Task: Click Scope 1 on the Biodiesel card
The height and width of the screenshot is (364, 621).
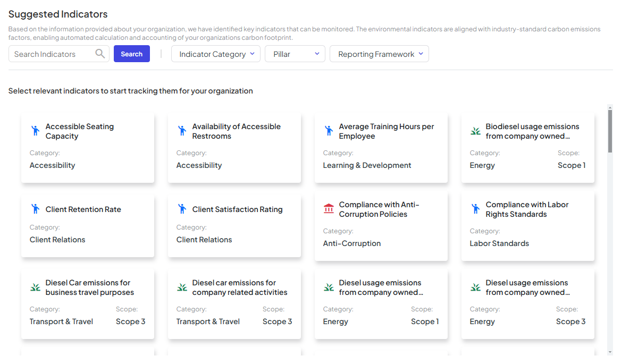Action: (572, 165)
